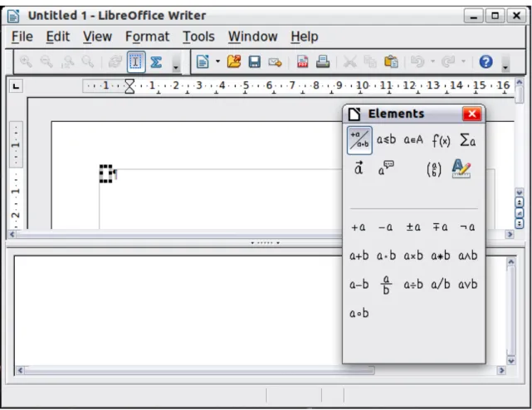
Task: Select the Formats category with pencil icon
Action: [461, 168]
